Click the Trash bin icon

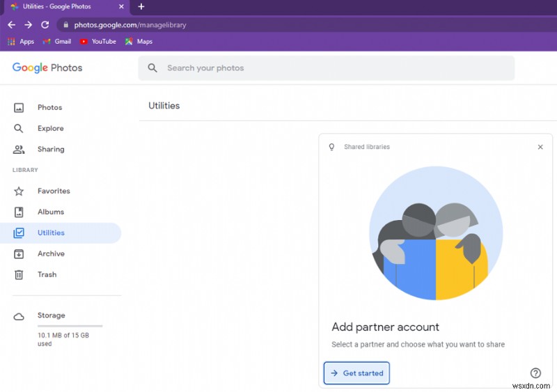point(19,275)
